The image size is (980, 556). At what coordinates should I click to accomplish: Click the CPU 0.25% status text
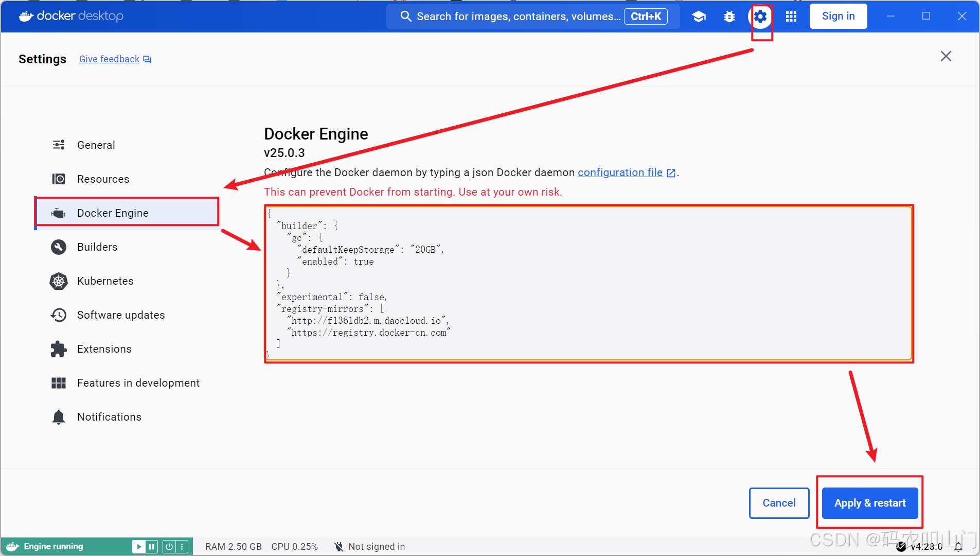294,547
